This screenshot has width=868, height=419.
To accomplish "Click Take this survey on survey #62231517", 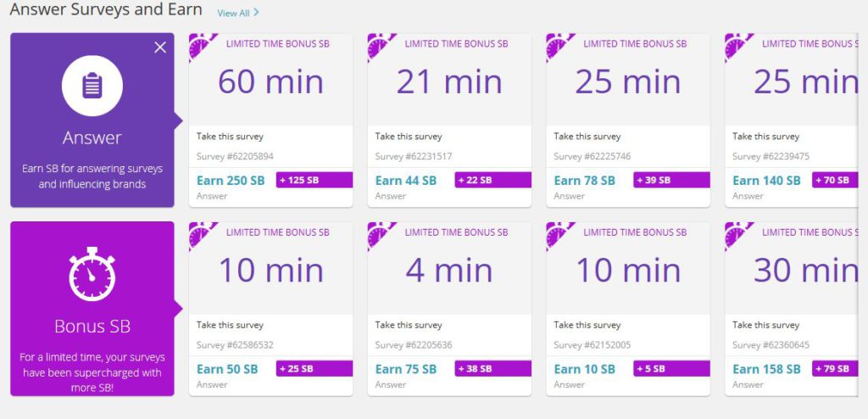I will [409, 137].
